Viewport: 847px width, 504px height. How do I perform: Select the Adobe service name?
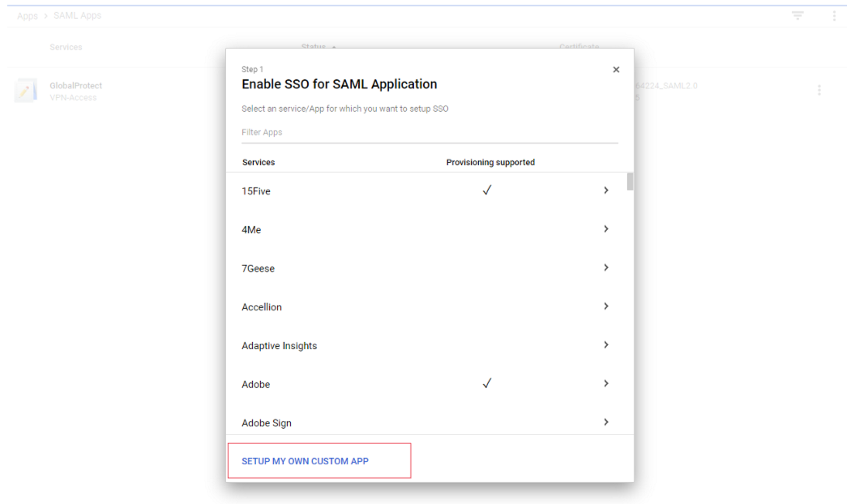[256, 384]
